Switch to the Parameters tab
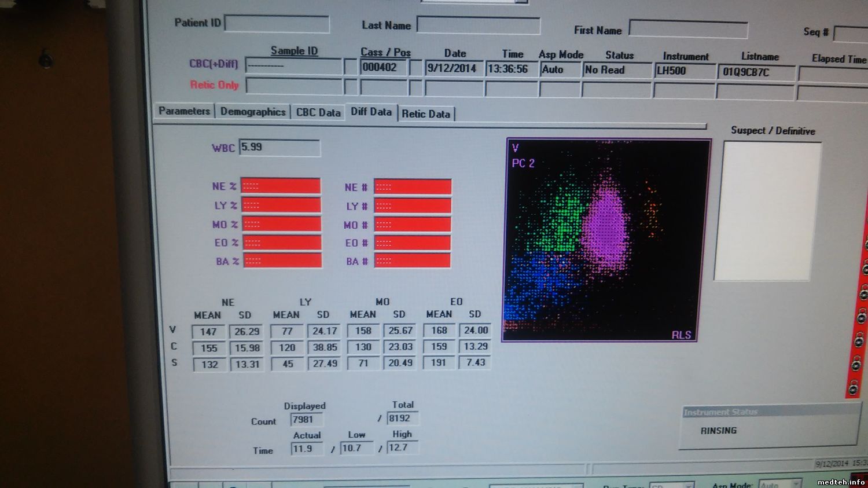Viewport: 868px width, 488px height. pyautogui.click(x=184, y=111)
